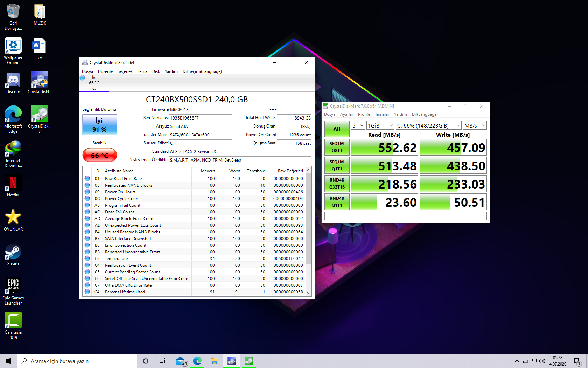Click the serial number field 1935E19658F7
Viewport: 588px width, 368px height.
(200, 118)
